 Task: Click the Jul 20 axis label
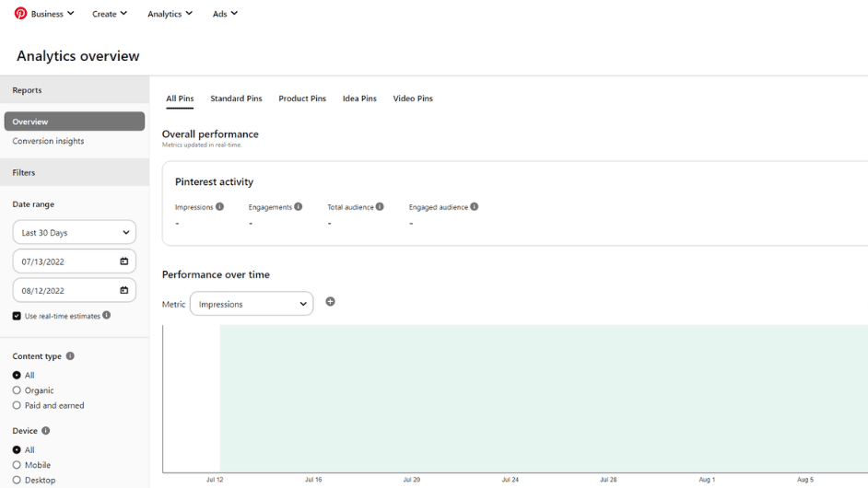tap(412, 480)
